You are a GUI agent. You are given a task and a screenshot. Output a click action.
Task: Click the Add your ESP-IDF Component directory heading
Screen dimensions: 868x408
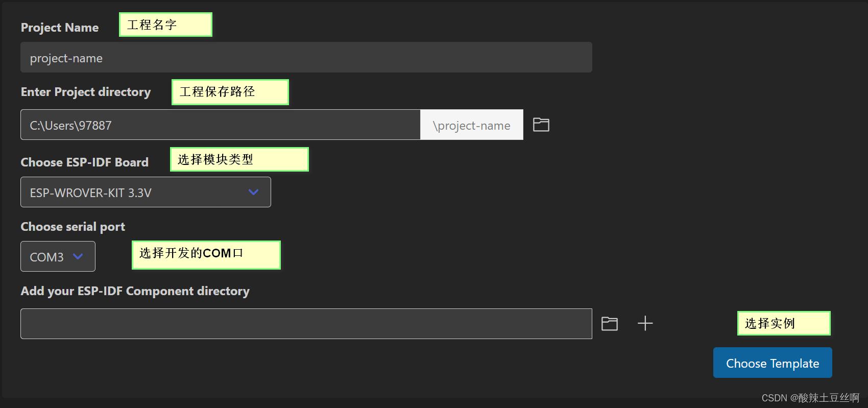pyautogui.click(x=135, y=291)
